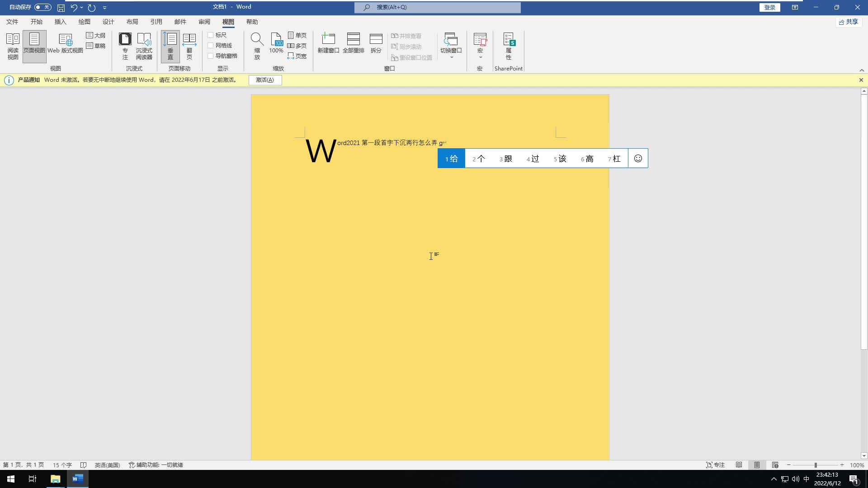Choose IME candidate 个
Screen dimensions: 868x488
coord(479,159)
